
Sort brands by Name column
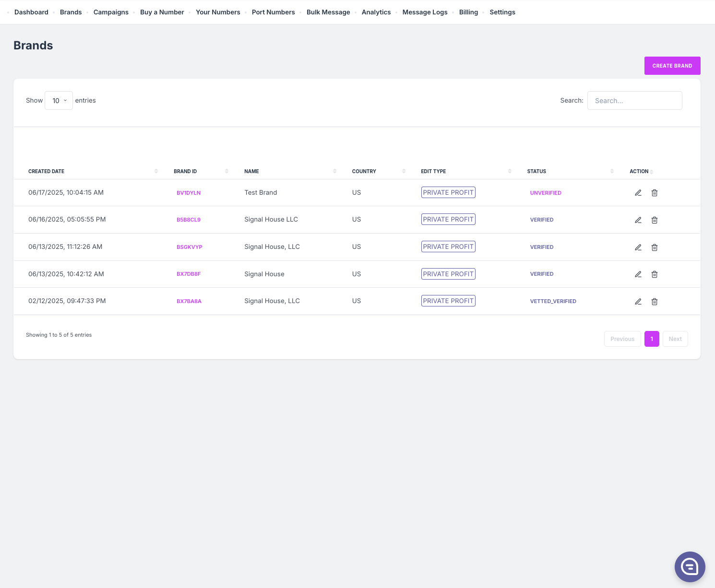251,171
